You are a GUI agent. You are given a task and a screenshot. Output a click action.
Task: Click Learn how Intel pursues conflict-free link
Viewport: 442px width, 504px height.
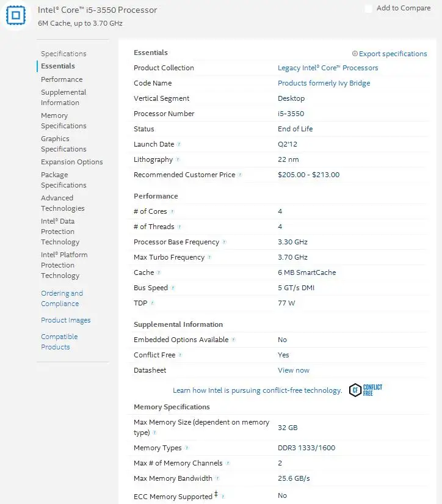[x=257, y=390]
